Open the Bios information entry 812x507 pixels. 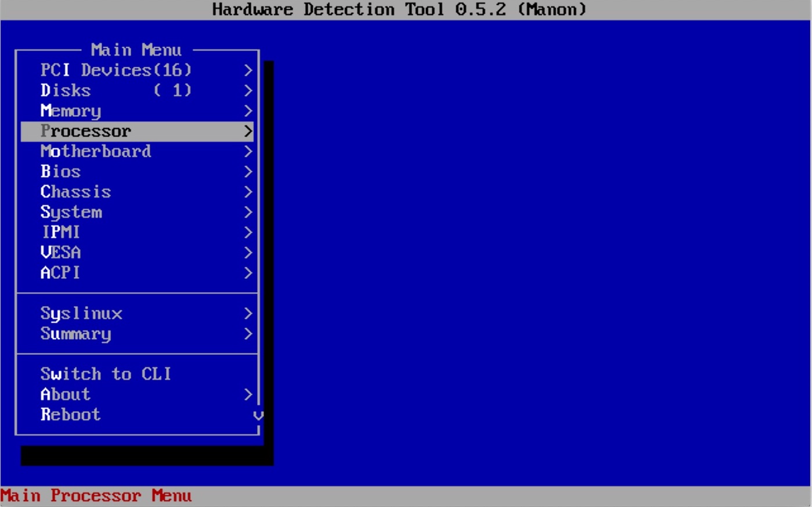tap(60, 172)
